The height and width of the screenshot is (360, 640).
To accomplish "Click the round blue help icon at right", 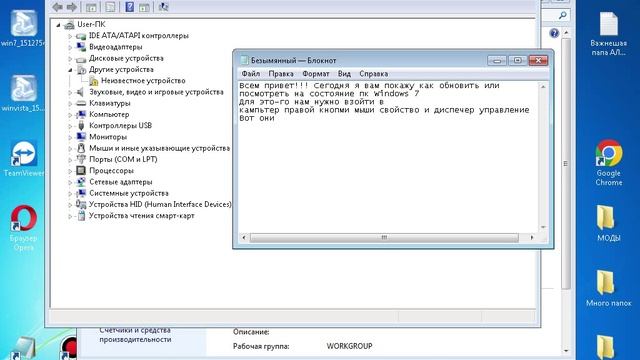I will (x=554, y=33).
